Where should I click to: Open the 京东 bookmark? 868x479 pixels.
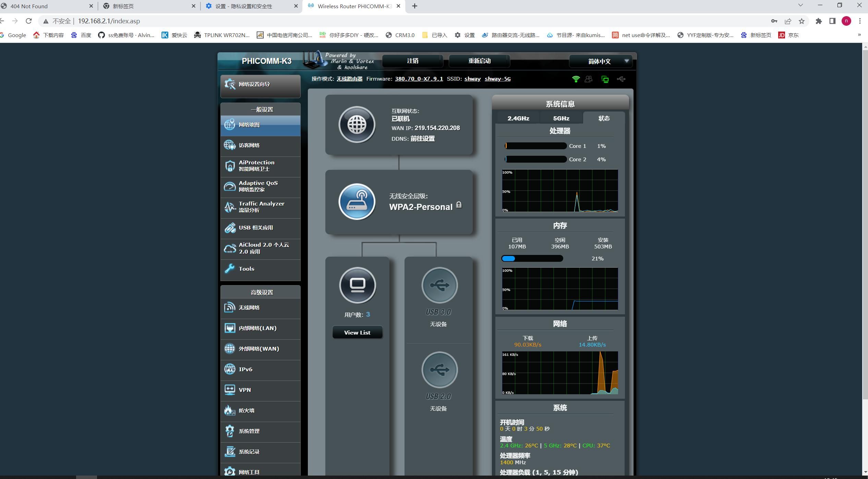click(788, 35)
